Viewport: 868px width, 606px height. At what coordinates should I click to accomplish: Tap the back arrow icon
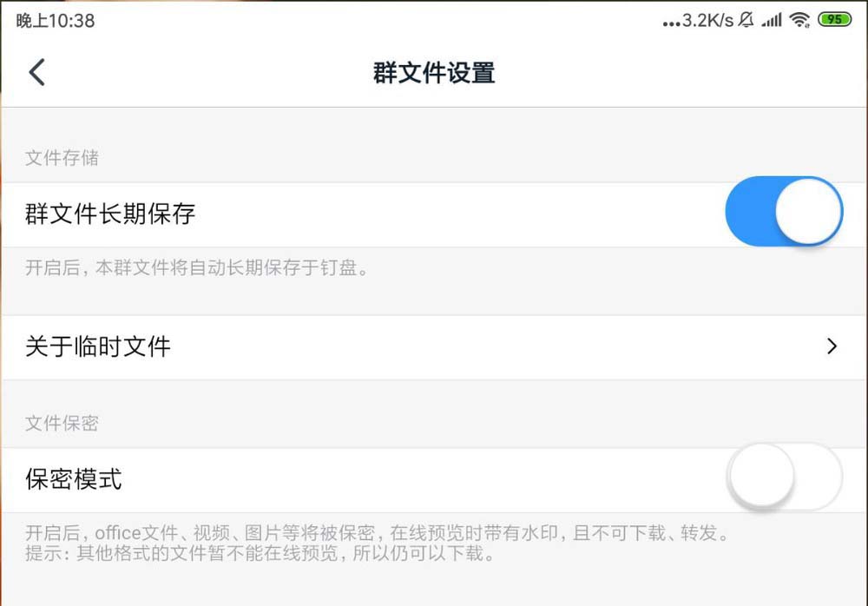tap(36, 72)
